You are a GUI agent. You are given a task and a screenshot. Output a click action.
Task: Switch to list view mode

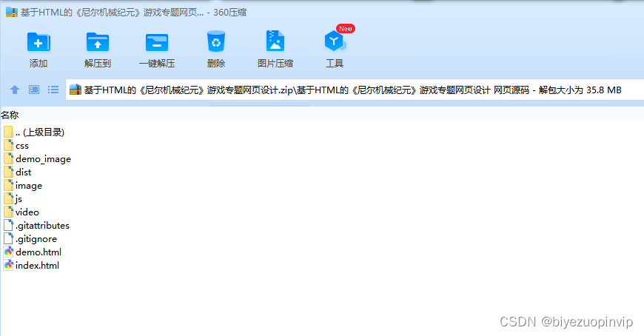click(53, 90)
